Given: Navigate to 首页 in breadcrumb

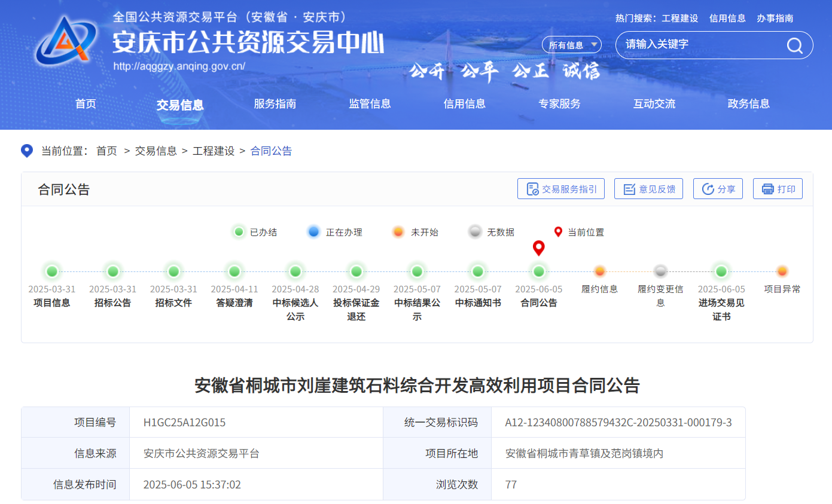Looking at the screenshot, I should tap(106, 151).
